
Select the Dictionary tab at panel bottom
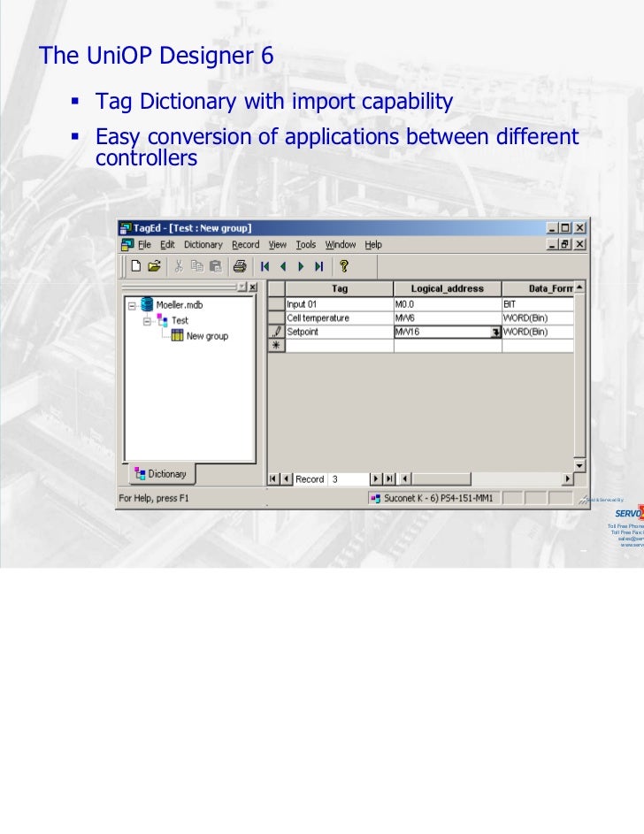(162, 474)
